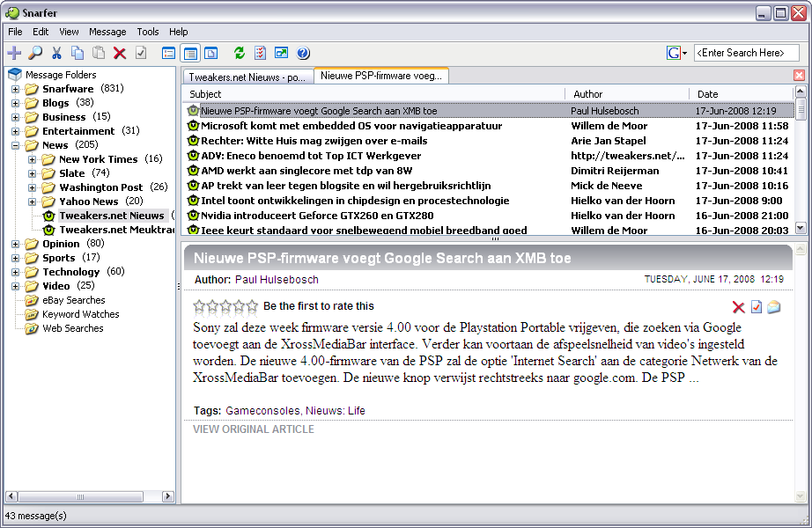Click the red X delete icon in toolbar
Screen dimensions: 812x528
[x=120, y=54]
